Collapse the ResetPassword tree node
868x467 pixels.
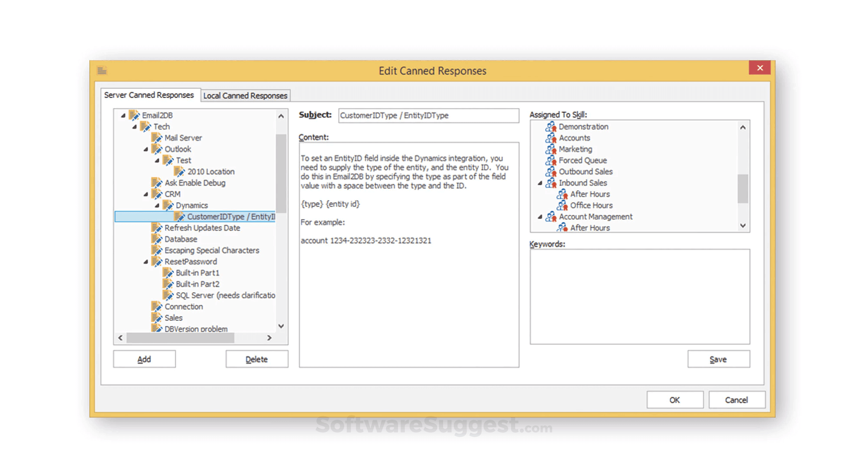click(146, 262)
